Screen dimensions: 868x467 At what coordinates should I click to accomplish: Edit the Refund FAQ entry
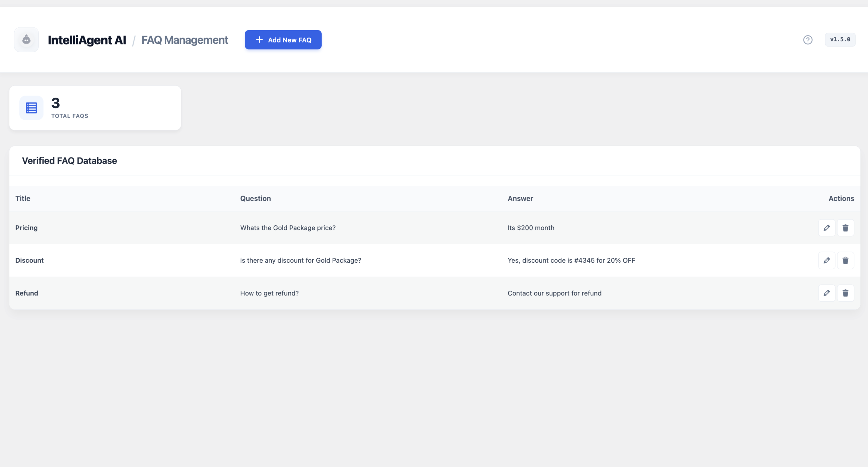coord(827,293)
